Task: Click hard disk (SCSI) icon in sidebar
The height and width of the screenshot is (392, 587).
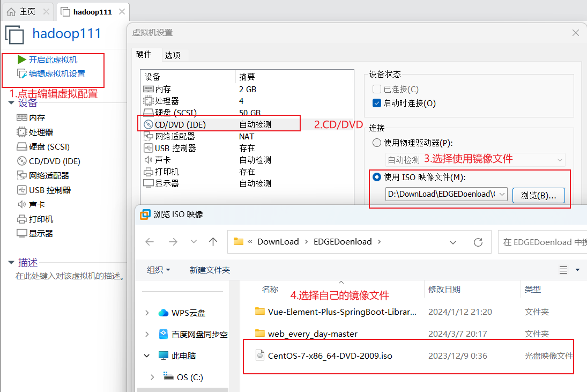Action: 22,146
